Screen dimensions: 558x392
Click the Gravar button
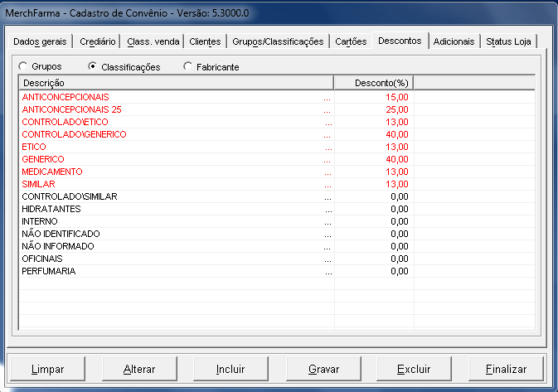pyautogui.click(x=323, y=368)
